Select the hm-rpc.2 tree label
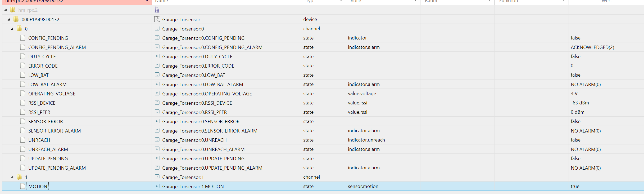This screenshot has width=644, height=194. [28, 10]
